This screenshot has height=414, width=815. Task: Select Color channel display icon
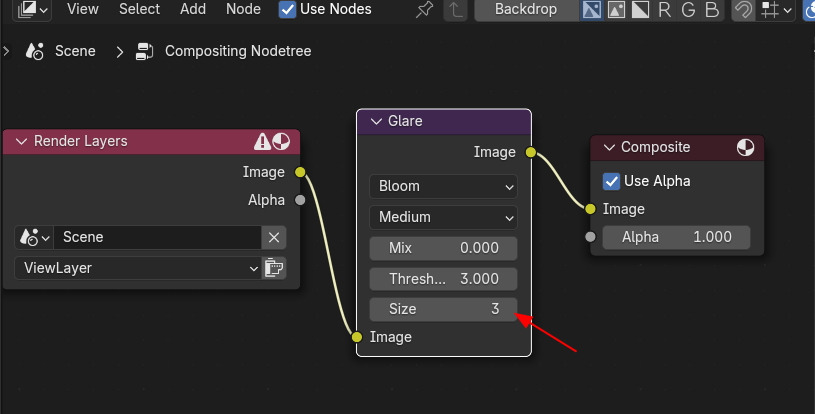pos(616,9)
